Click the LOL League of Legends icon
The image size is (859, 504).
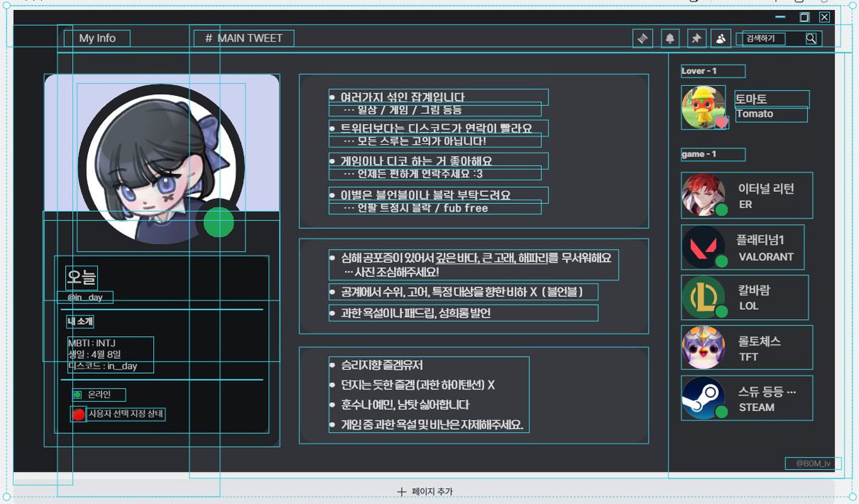pos(704,297)
